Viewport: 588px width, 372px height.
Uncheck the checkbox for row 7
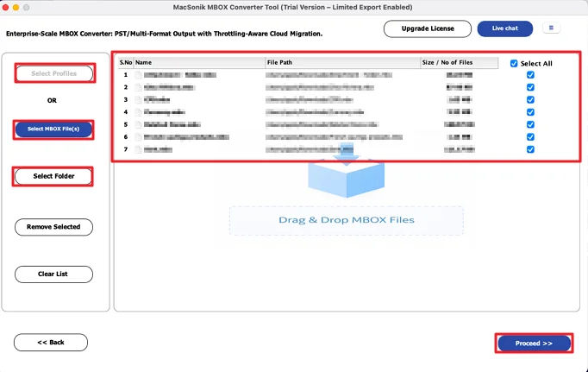tap(530, 149)
